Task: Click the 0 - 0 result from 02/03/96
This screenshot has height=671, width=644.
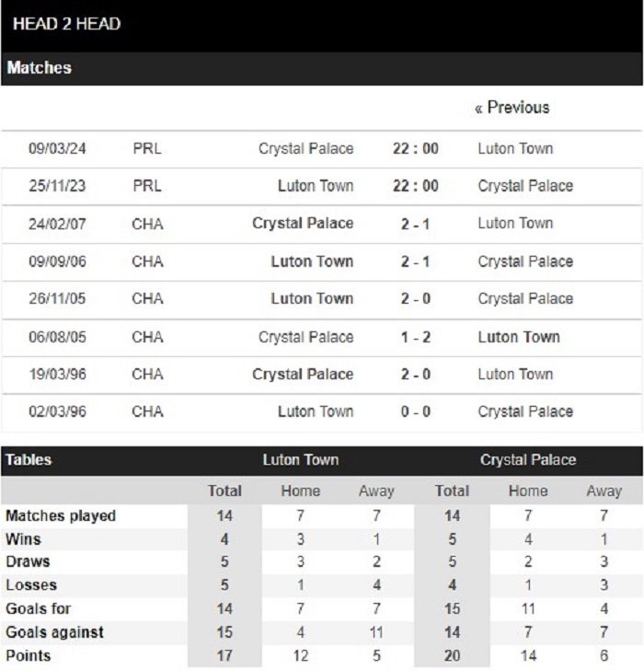Action: point(415,411)
